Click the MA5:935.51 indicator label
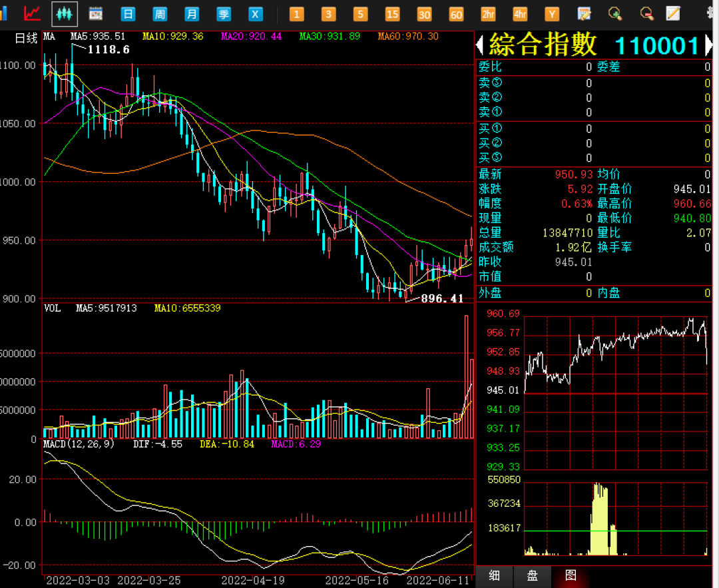This screenshot has width=719, height=588. coord(98,36)
